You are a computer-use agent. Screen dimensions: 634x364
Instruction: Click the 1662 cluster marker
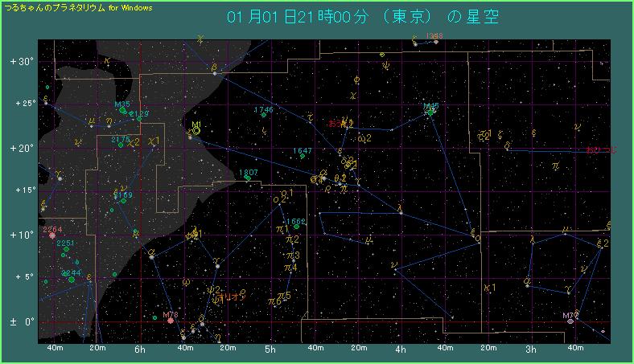pyautogui.click(x=296, y=227)
